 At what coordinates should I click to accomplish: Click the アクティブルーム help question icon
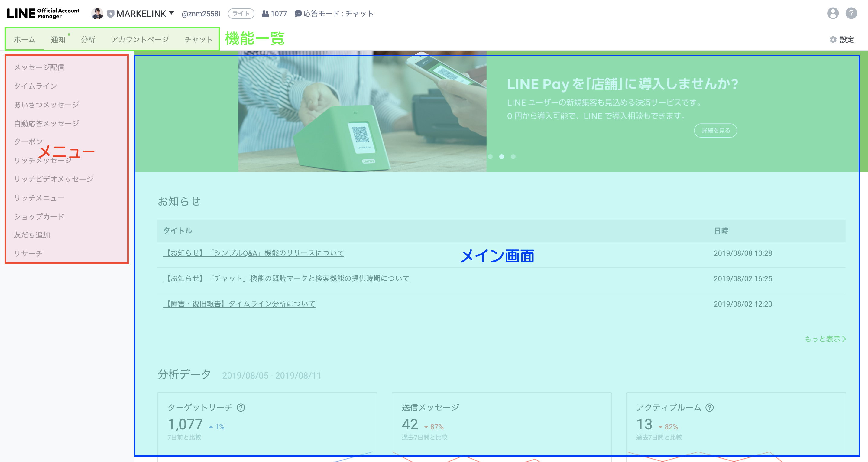[x=709, y=407]
